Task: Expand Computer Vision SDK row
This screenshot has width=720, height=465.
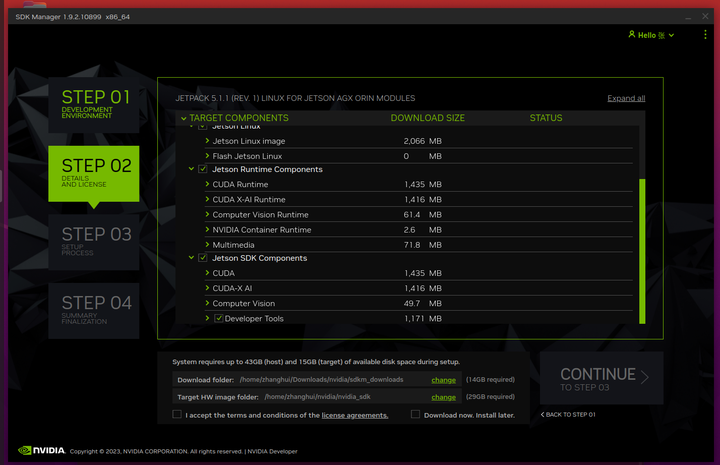Action: coord(207,303)
